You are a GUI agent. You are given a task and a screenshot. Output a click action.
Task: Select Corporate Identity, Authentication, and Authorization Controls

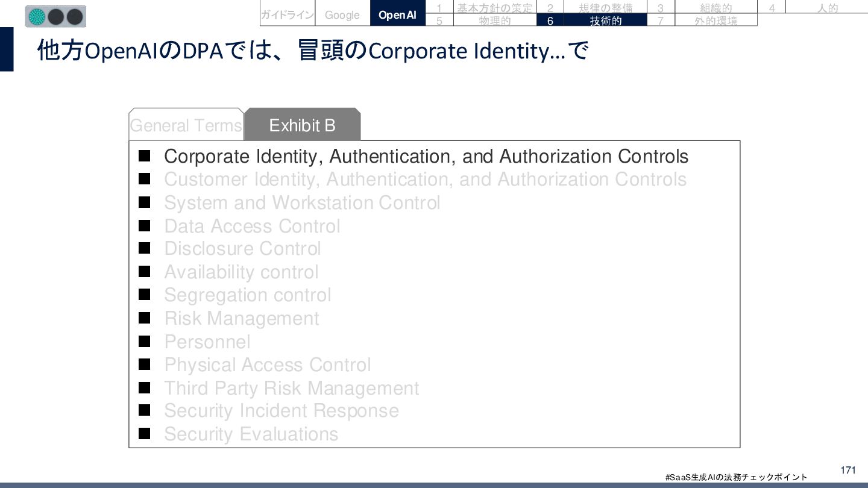point(426,156)
